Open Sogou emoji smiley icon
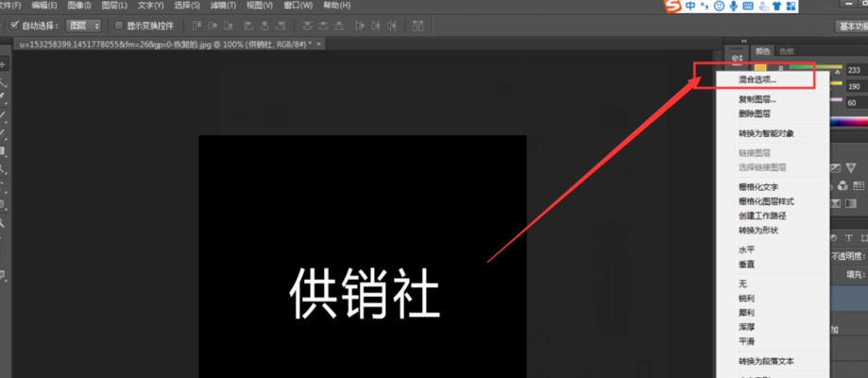 (x=719, y=6)
